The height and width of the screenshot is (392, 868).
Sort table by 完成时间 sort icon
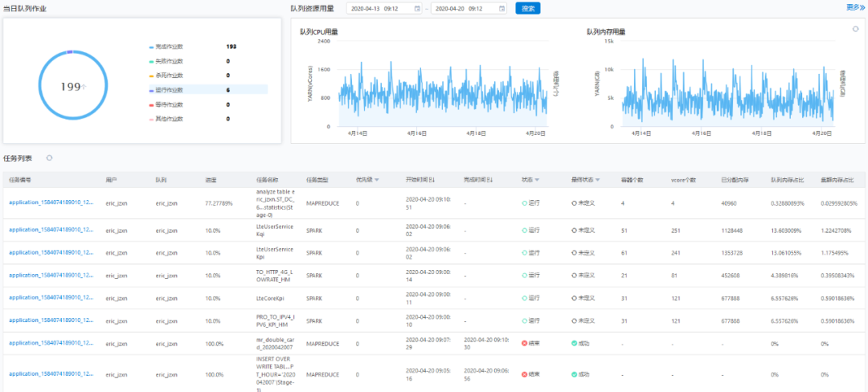coord(490,180)
